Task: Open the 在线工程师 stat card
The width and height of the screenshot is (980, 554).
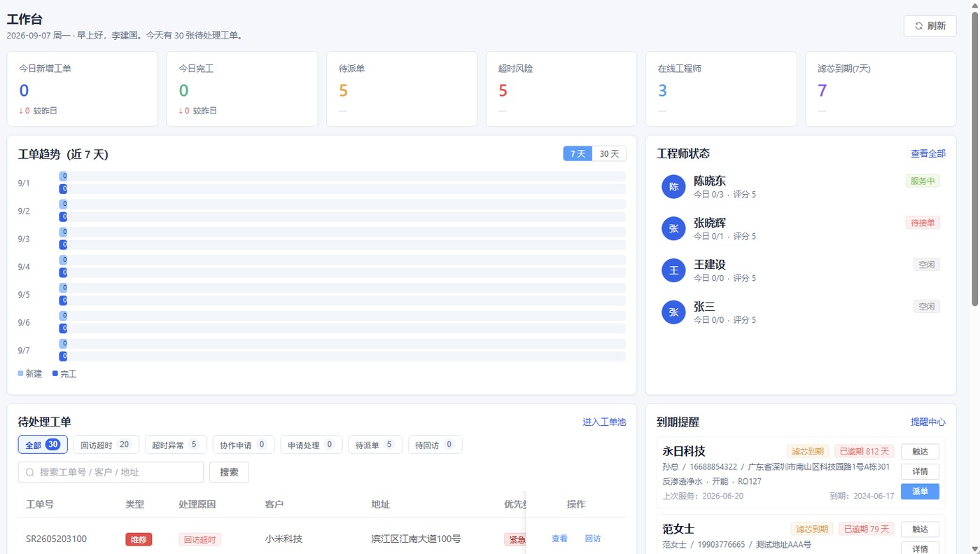Action: (x=721, y=89)
